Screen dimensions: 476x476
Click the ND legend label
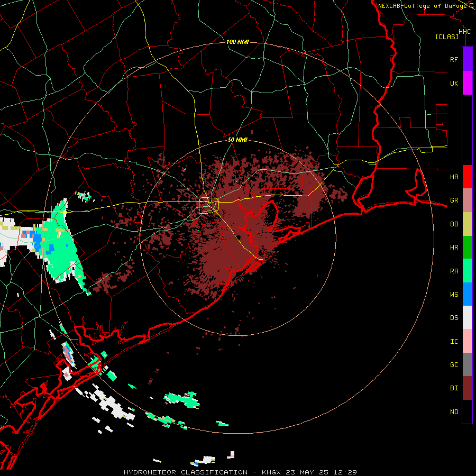pyautogui.click(x=454, y=412)
